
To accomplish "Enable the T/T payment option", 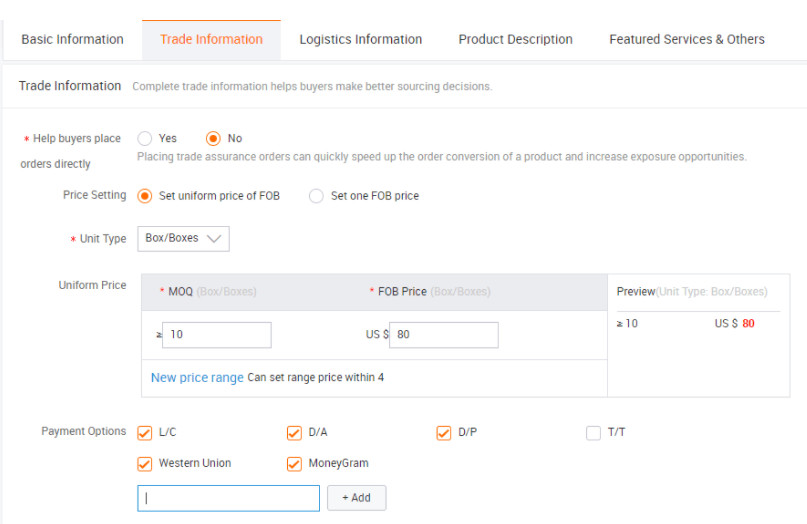I will (593, 433).
